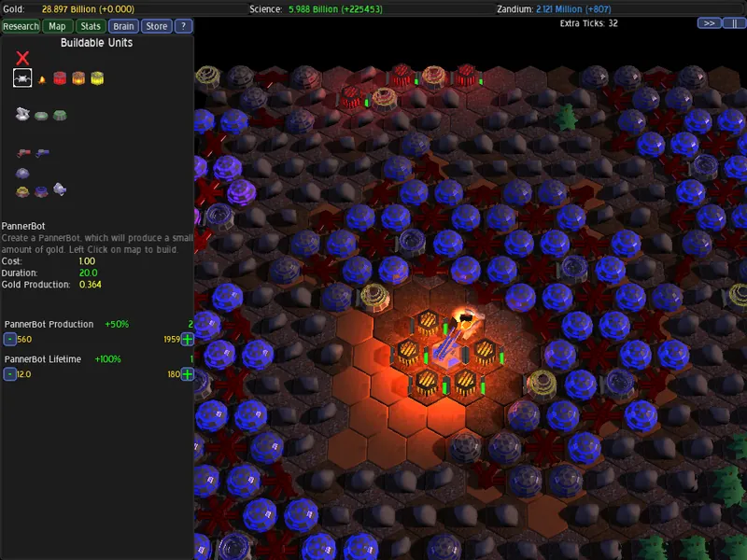The image size is (747, 560).
Task: Open help with the question mark
Action: [183, 26]
